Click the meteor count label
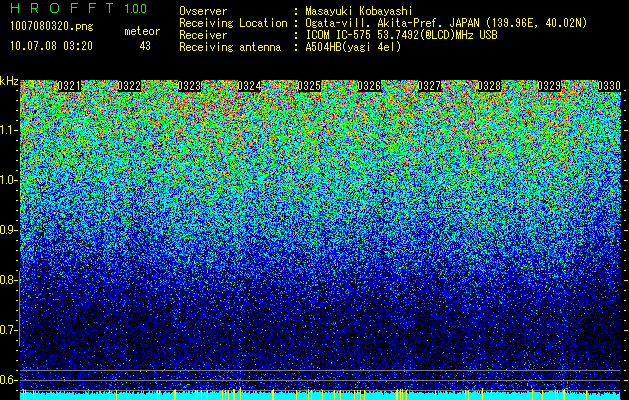This screenshot has width=629, height=400. (x=142, y=31)
